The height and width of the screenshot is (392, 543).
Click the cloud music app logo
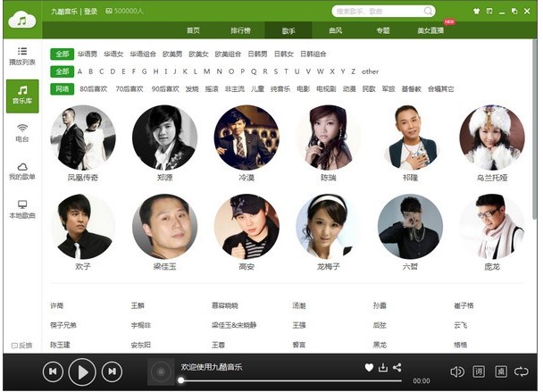click(21, 20)
